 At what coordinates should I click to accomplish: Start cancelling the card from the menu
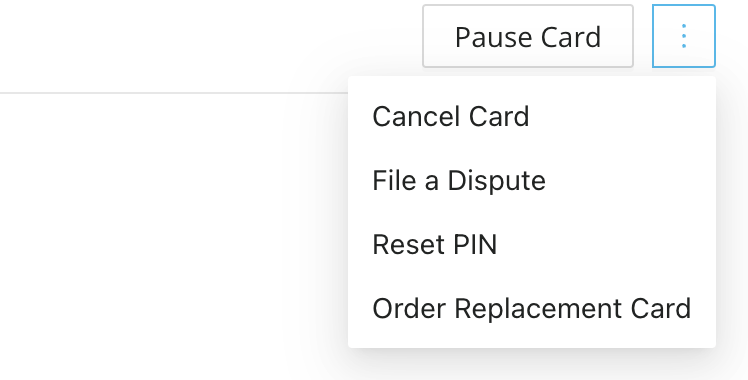click(532, 116)
